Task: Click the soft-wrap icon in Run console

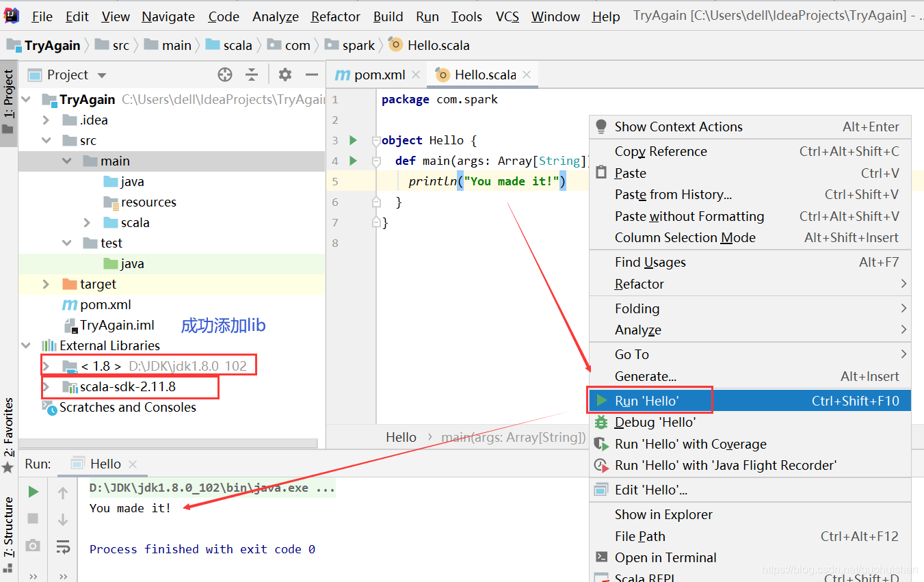Action: (63, 546)
